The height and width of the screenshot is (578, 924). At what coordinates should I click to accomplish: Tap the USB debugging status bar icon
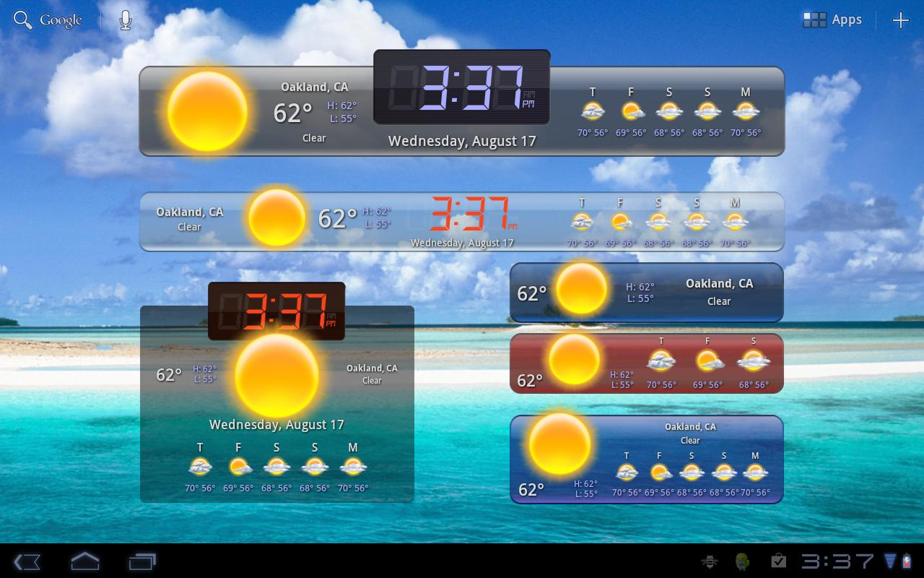coord(711,561)
